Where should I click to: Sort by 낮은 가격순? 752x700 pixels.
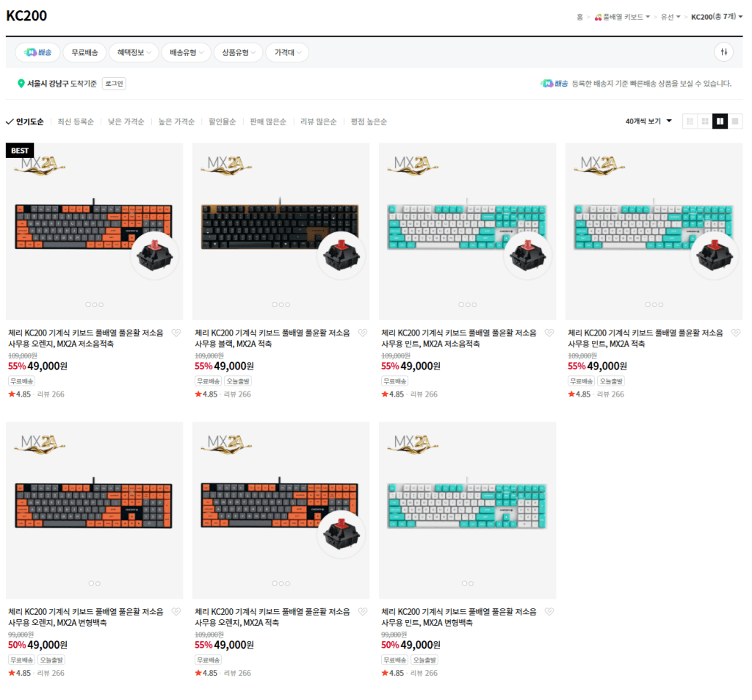pos(126,121)
